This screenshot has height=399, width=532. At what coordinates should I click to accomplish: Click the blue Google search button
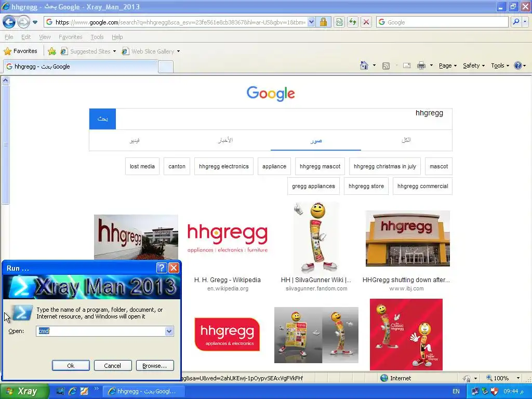point(102,119)
